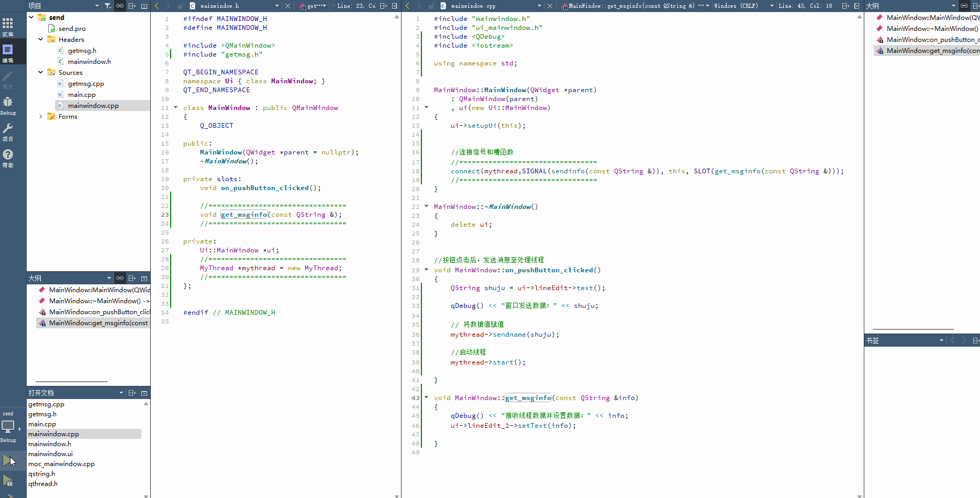Open mainwindow.ui in open documents
The width and height of the screenshot is (980, 498).
pyautogui.click(x=50, y=453)
